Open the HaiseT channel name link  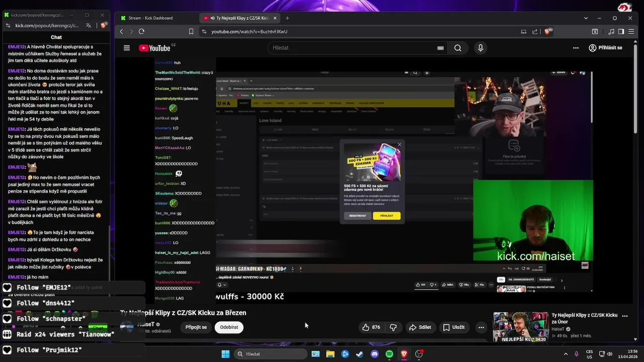[x=146, y=325]
